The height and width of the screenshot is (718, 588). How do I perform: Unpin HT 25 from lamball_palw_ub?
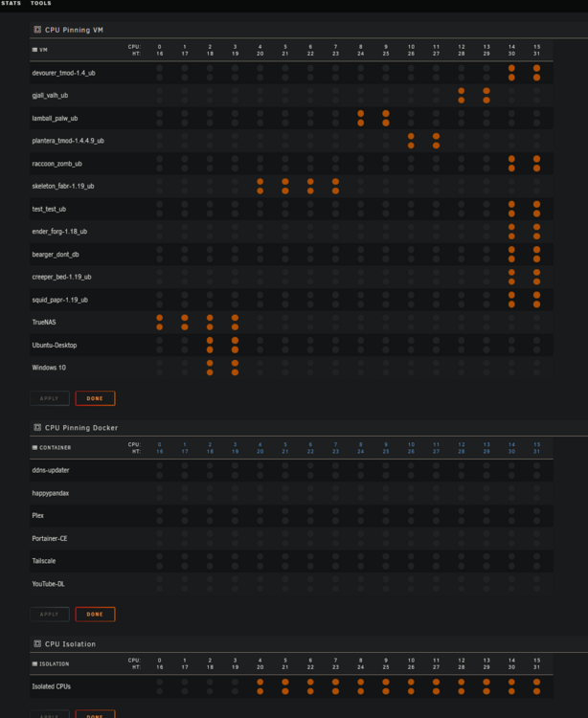pyautogui.click(x=386, y=123)
